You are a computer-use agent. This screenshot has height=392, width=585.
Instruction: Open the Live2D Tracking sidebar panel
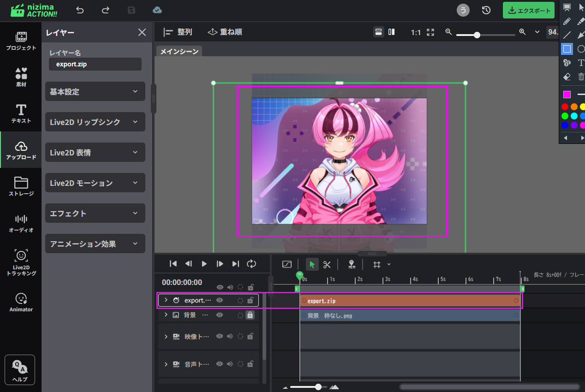(21, 262)
